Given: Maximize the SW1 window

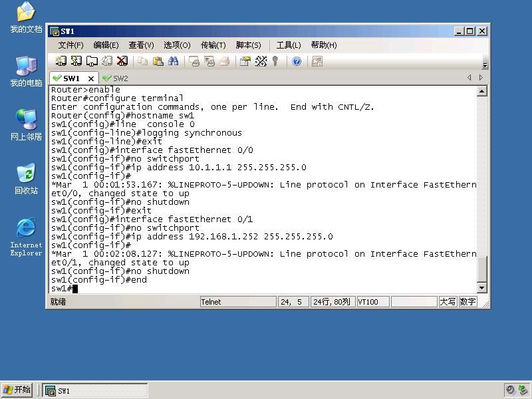Looking at the screenshot, I should [470, 31].
